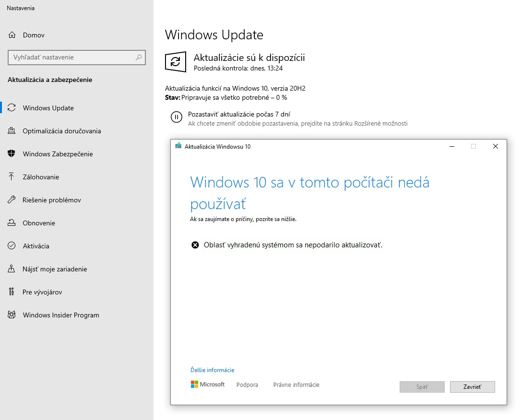
Task: Minimize the Aktualizácia Windowsu 10 dialog
Action: 452,146
